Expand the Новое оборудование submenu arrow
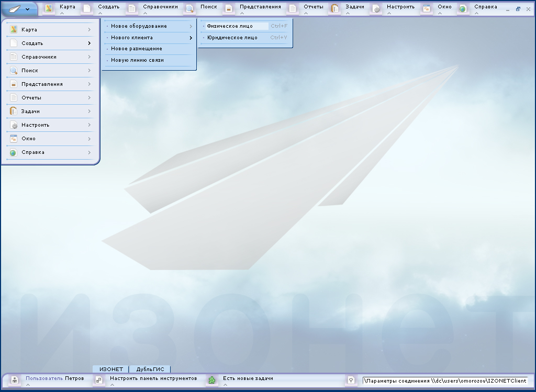Screen dimensions: 536x392 point(191,26)
